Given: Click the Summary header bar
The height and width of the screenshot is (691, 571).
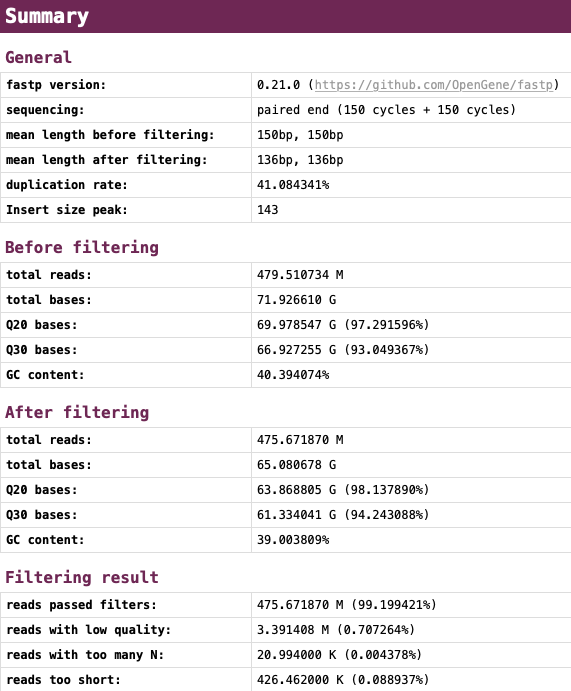Looking at the screenshot, I should point(286,16).
